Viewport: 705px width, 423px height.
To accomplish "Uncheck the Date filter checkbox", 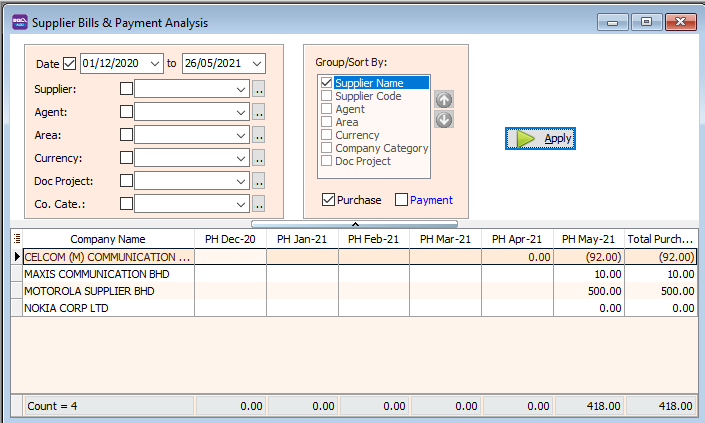I will click(x=69, y=64).
